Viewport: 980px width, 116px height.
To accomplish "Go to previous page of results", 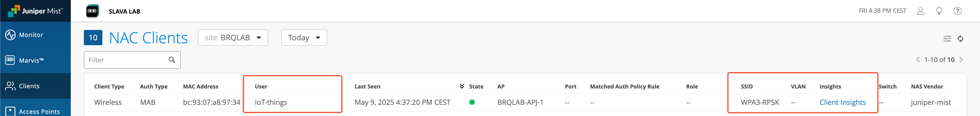I will (918, 60).
